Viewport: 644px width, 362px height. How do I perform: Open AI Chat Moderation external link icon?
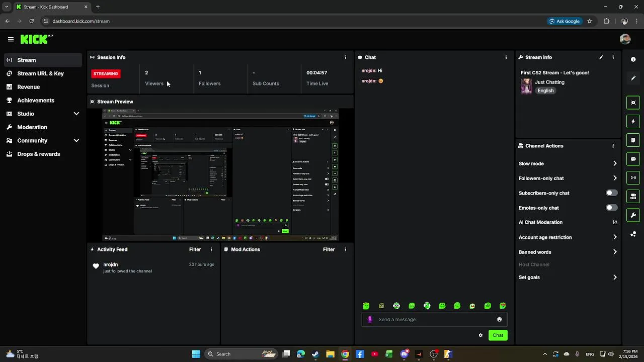point(615,222)
